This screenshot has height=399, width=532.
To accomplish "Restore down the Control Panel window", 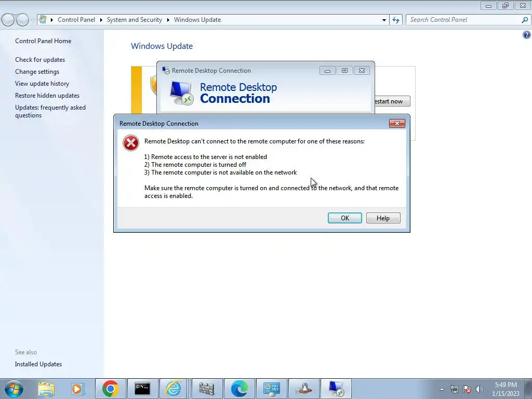I will [506, 5].
